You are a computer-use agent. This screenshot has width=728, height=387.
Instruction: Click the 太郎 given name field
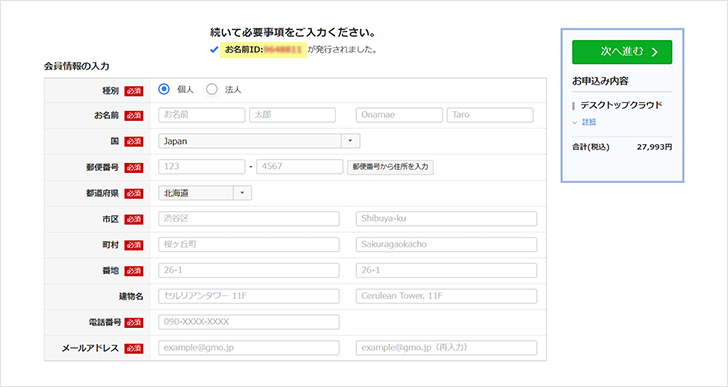[x=292, y=115]
